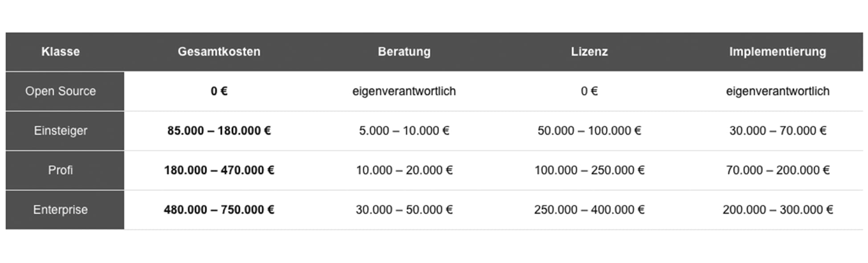Viewport: 868px width, 263px height.
Task: Click Open Source total cost 0 €
Action: [x=219, y=91]
